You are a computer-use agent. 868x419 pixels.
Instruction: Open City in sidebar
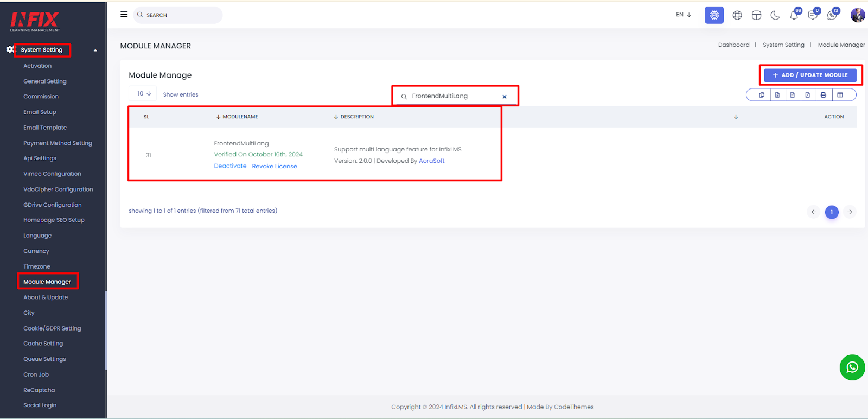29,313
